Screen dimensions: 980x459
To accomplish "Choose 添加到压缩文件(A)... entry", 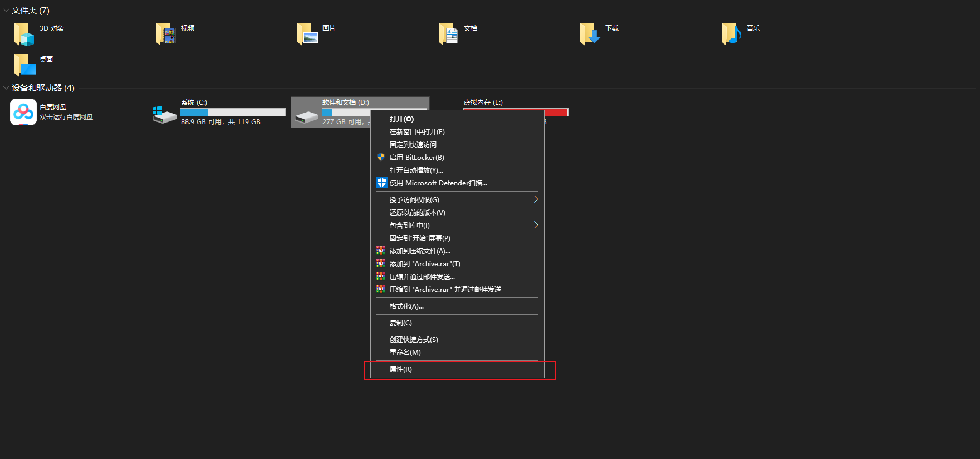I will [x=457, y=251].
